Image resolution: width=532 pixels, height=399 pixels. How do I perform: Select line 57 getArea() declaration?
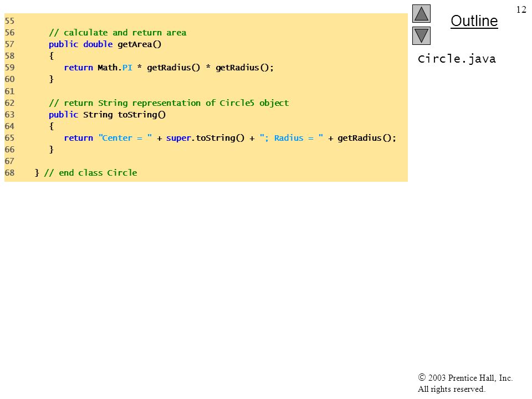(x=105, y=44)
